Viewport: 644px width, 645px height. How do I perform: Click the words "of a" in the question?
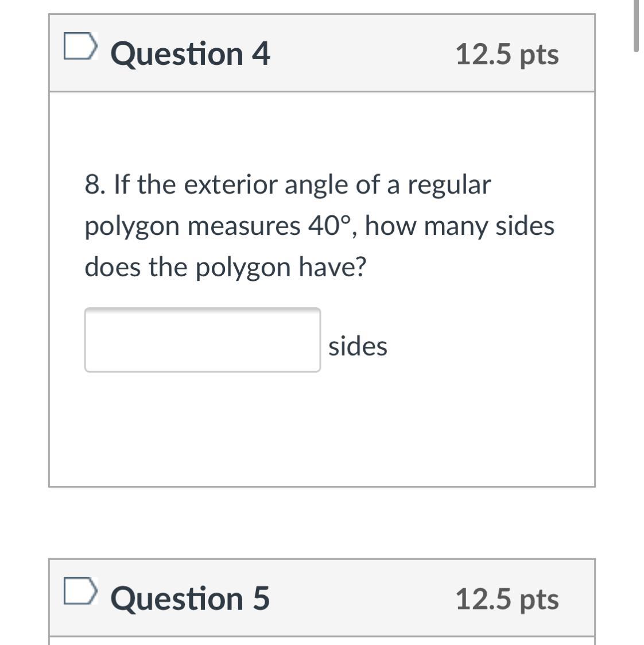coord(368,185)
